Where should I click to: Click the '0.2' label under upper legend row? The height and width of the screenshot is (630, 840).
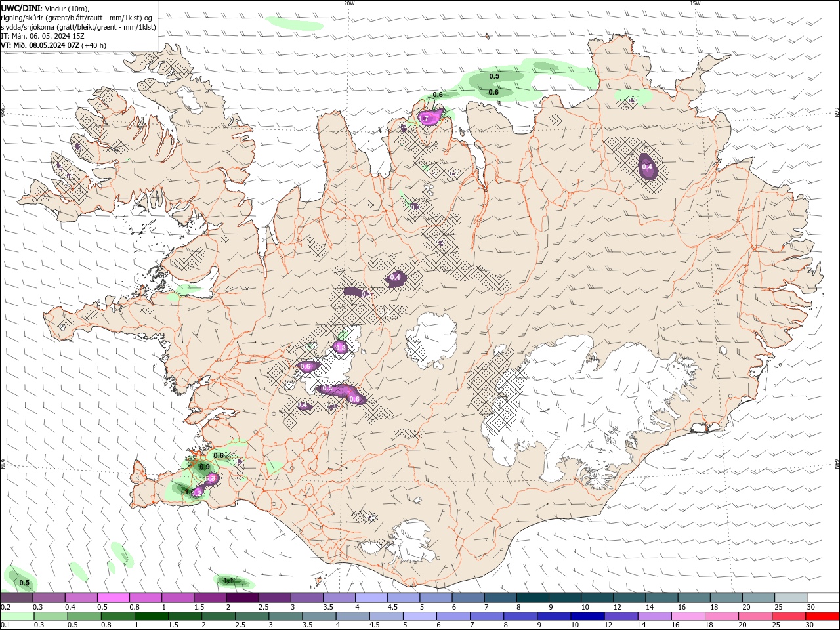6,607
